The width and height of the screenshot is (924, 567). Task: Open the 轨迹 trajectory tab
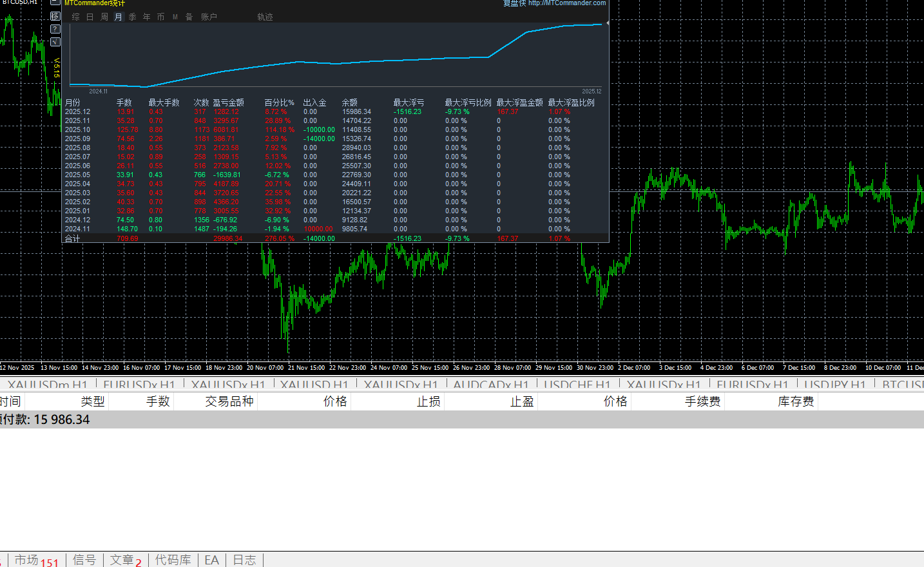click(265, 17)
